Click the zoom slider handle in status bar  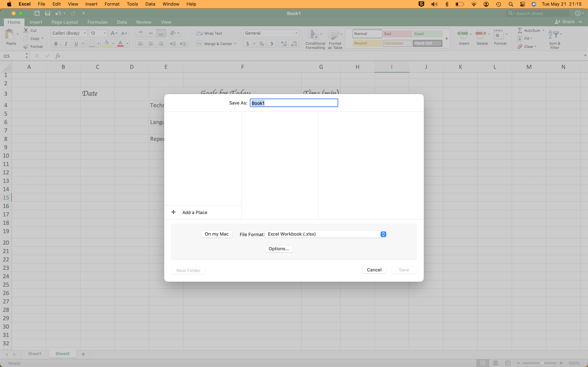click(542, 363)
